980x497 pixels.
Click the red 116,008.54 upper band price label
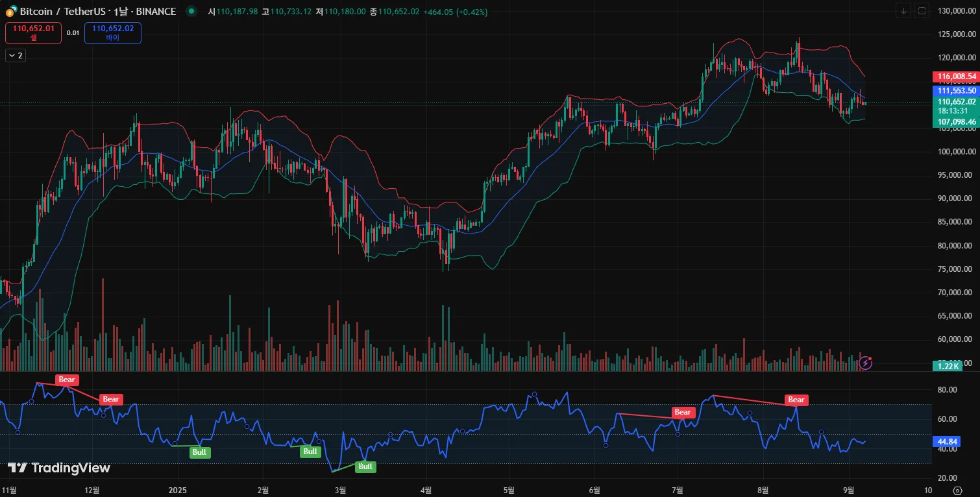point(955,77)
